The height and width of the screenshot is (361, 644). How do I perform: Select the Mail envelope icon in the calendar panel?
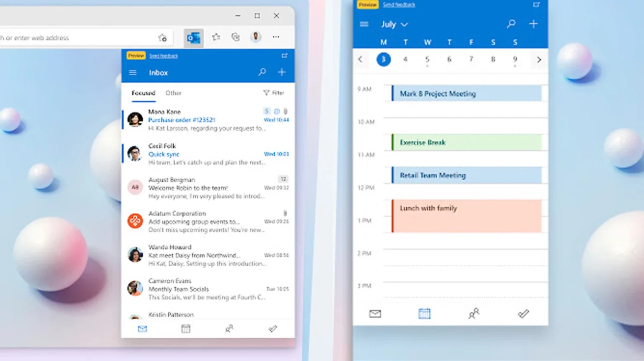[x=375, y=313]
